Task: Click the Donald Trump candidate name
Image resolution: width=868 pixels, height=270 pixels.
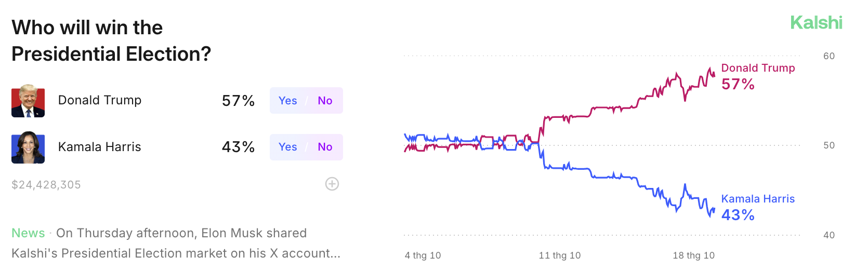Action: [x=100, y=100]
